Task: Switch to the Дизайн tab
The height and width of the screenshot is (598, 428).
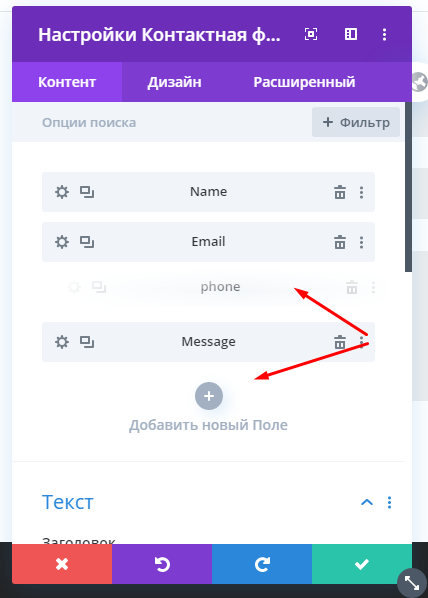Action: pyautogui.click(x=174, y=82)
